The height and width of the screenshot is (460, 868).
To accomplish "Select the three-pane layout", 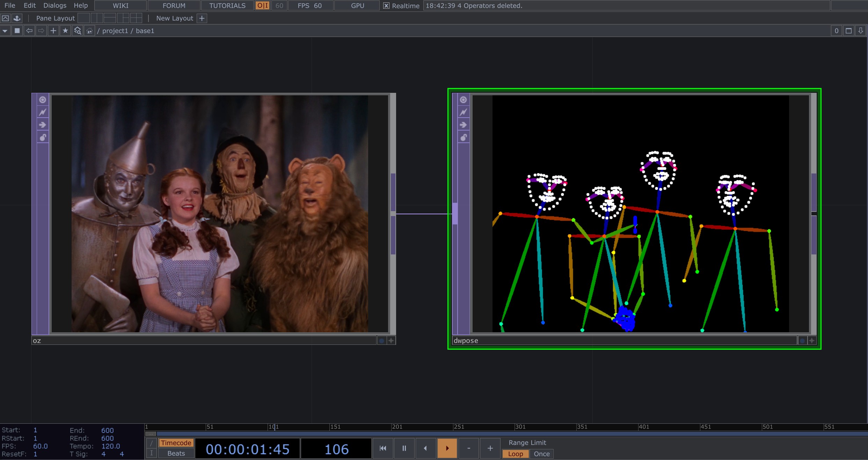I will point(123,18).
